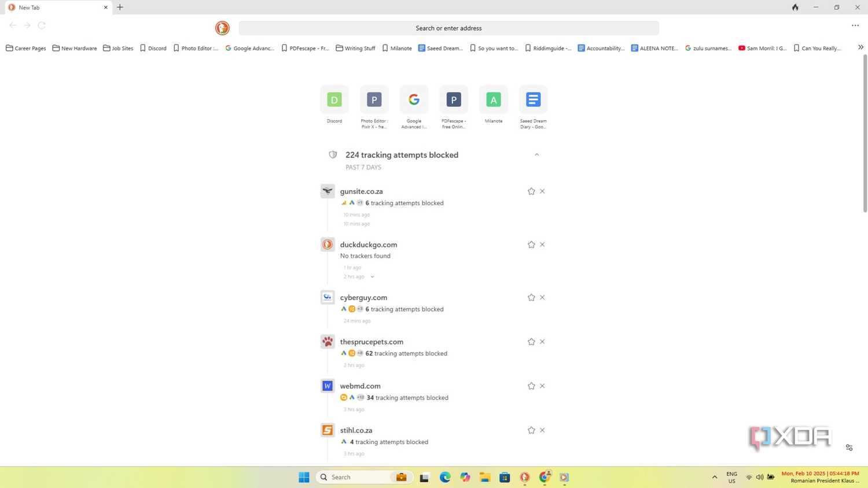Toggle the favorite star for webmd.com
This screenshot has height=488, width=868.
[531, 386]
